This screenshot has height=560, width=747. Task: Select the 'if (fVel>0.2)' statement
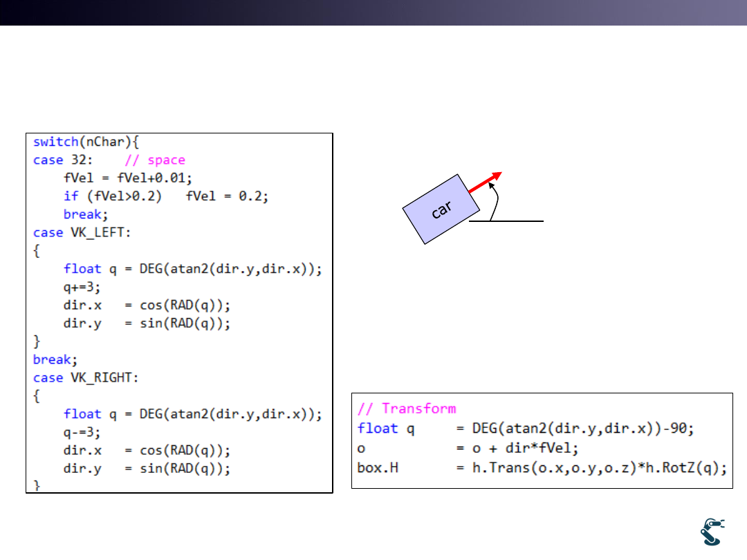tap(112, 196)
